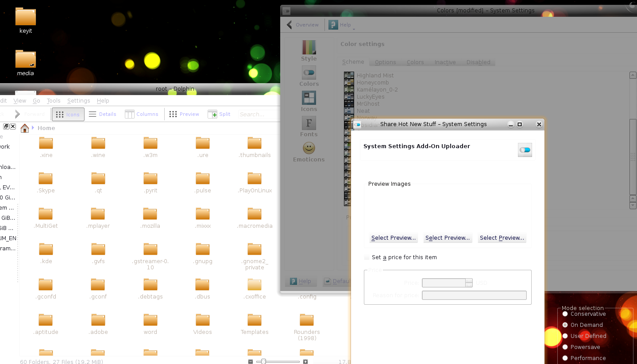Image resolution: width=637 pixels, height=364 pixels.
Task: Select the Videos folder
Action: 202,324
